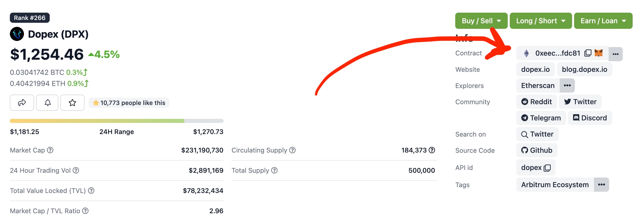Open the dopex.io website link
Screen dimensions: 644x217
click(x=535, y=69)
